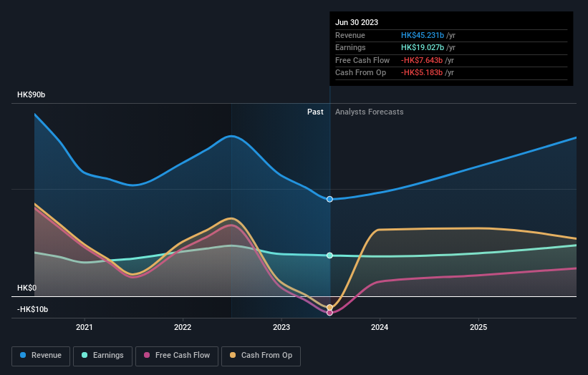Select the Cash From Op data point marker
This screenshot has height=375, width=588.
329,308
